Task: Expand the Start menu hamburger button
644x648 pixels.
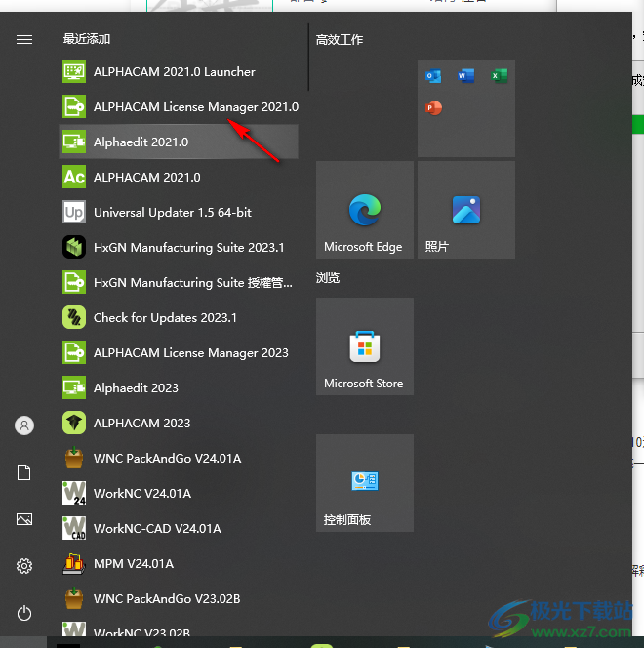Action: pos(24,40)
